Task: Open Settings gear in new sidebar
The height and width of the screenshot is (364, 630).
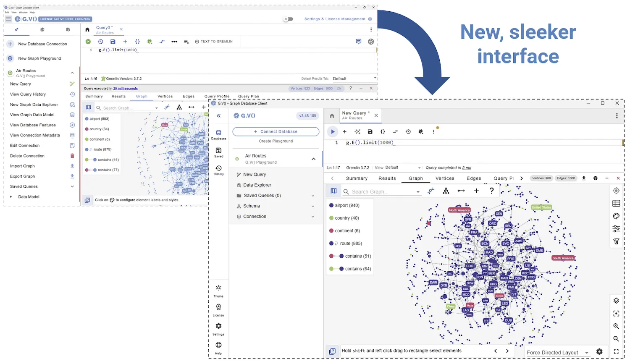Action: click(218, 328)
